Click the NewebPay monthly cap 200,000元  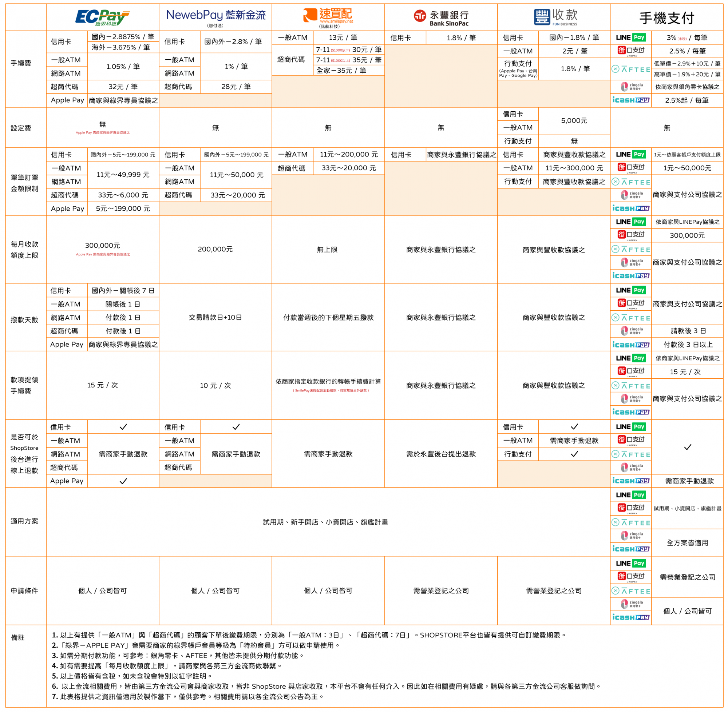click(215, 249)
